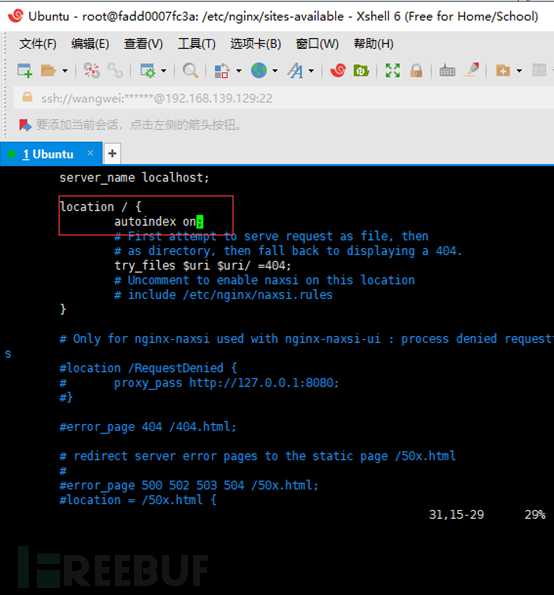Open the 工具(T) menu
Screen dimensions: 554x595
[x=197, y=44]
